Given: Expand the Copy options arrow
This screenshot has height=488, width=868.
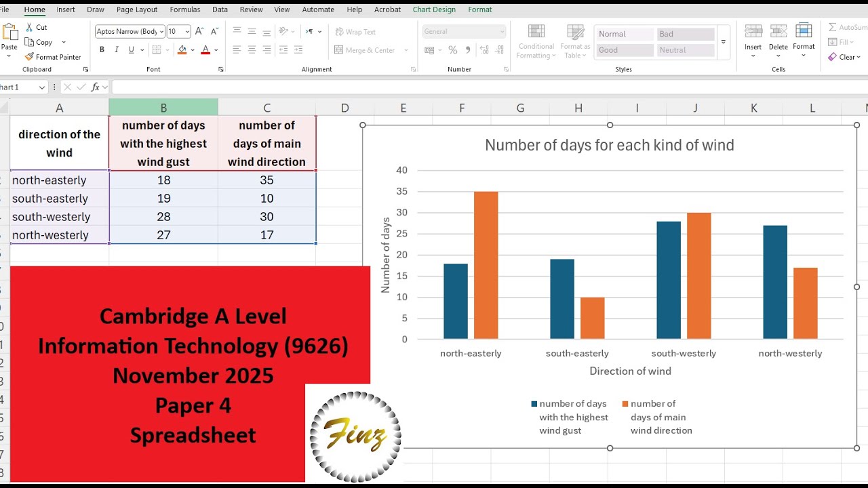Looking at the screenshot, I should [64, 42].
